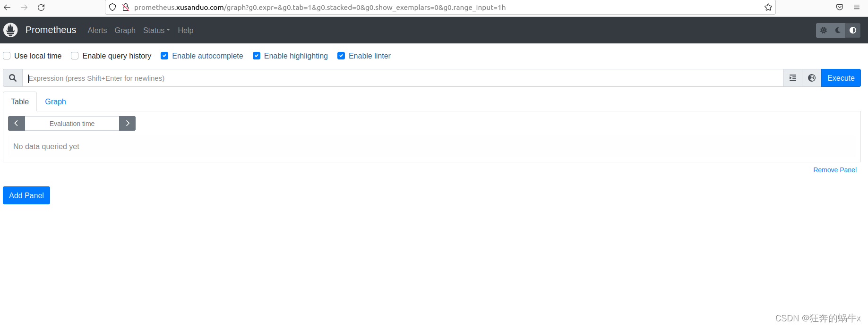Image resolution: width=868 pixels, height=327 pixels.
Task: Switch to light theme sun icon
Action: [824, 30]
